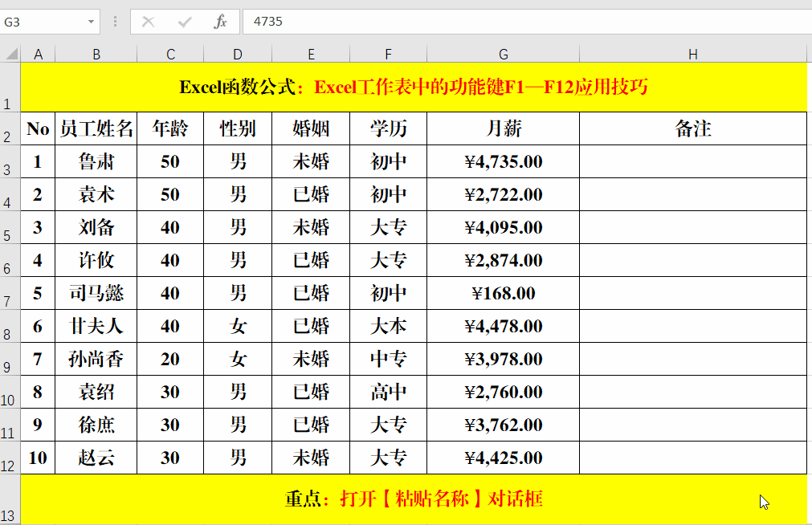812x525 pixels.
Task: Click the Select All corner triangle
Action: (x=10, y=54)
